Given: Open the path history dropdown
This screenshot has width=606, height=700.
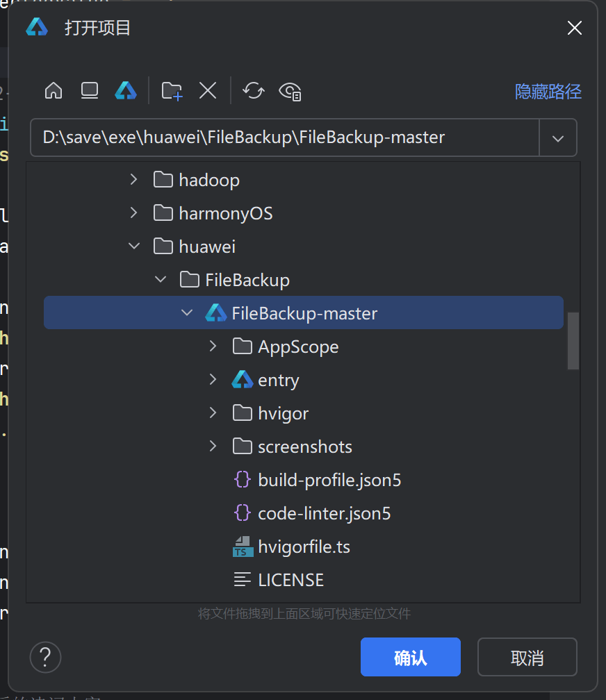Looking at the screenshot, I should [x=558, y=138].
